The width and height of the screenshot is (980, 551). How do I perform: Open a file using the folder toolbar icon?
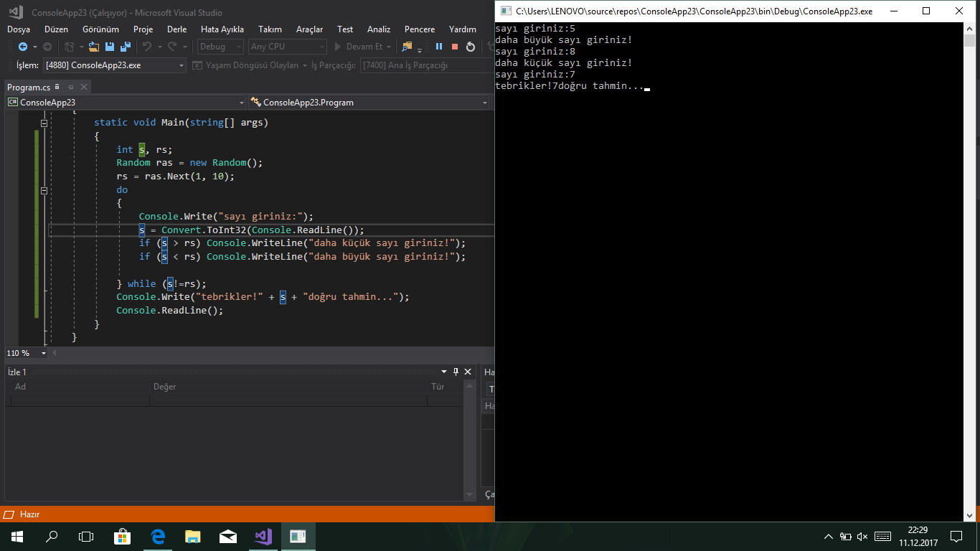click(x=93, y=47)
